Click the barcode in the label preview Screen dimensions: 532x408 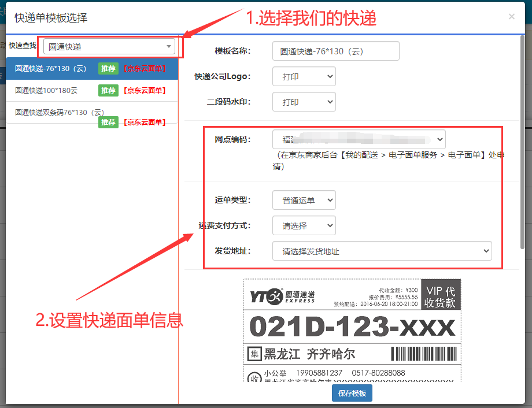point(424,354)
